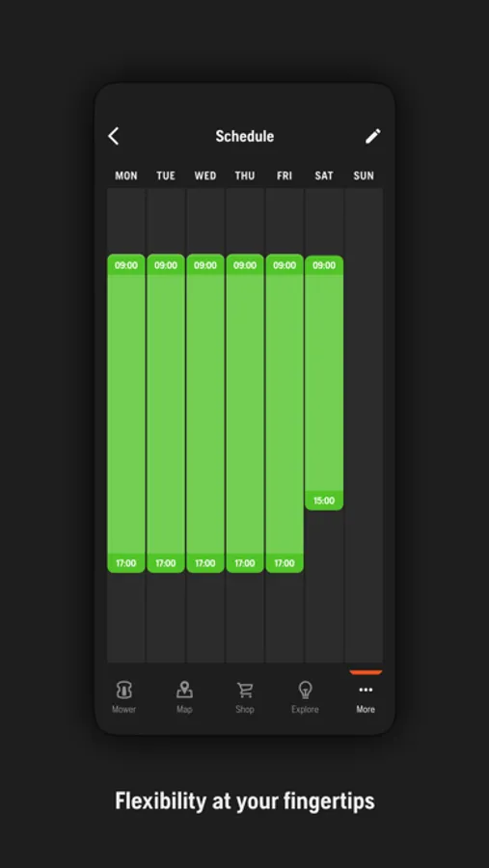The width and height of the screenshot is (489, 868).
Task: Select Monday's green schedule block
Action: (126, 413)
